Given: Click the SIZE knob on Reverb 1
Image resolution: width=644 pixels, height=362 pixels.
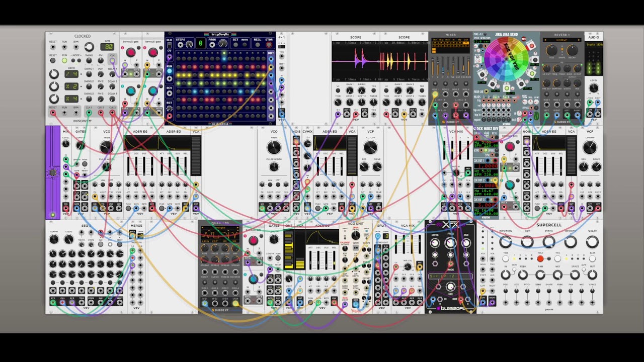Looking at the screenshot, I should coord(551,50).
